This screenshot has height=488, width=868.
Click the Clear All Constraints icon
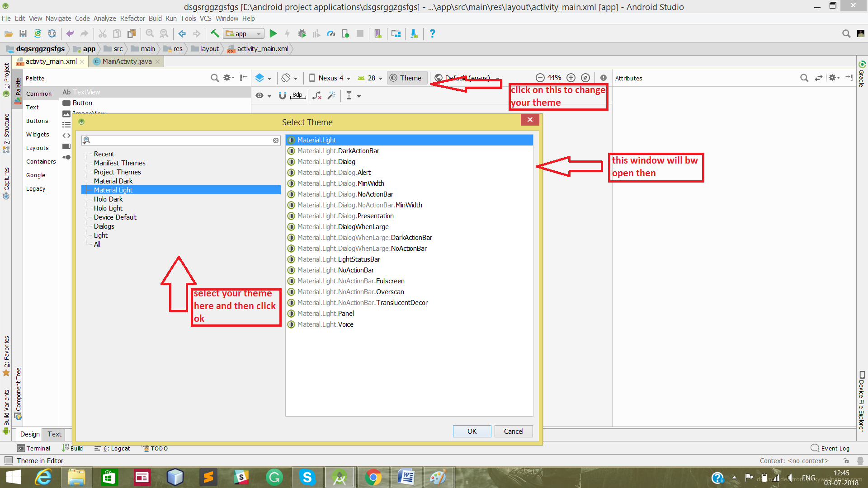coord(317,95)
